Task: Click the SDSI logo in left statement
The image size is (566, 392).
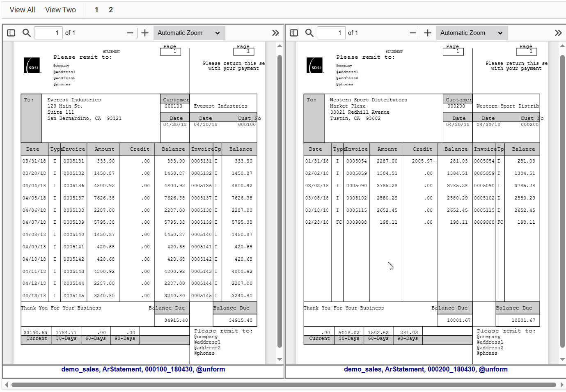Action: click(x=32, y=66)
